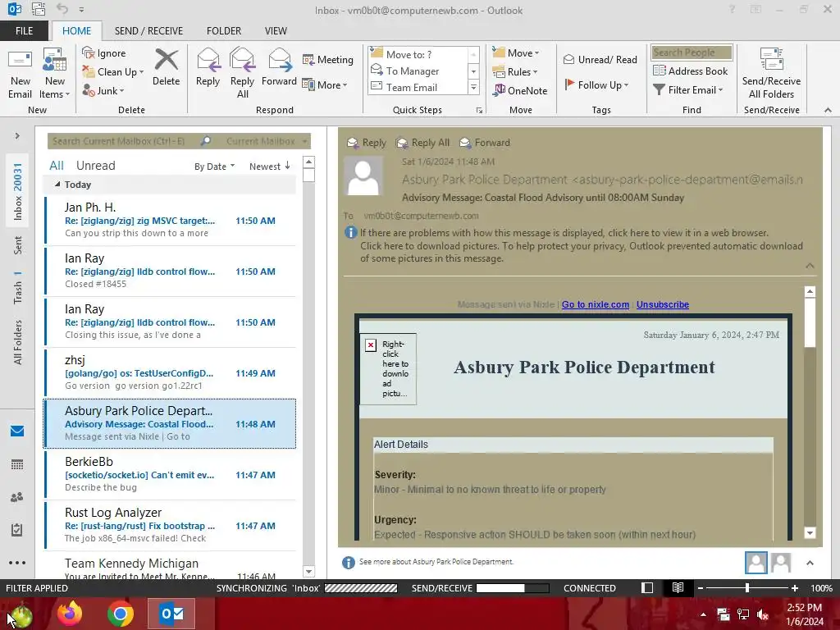Send message to OneNote
The image size is (840, 630).
point(520,90)
